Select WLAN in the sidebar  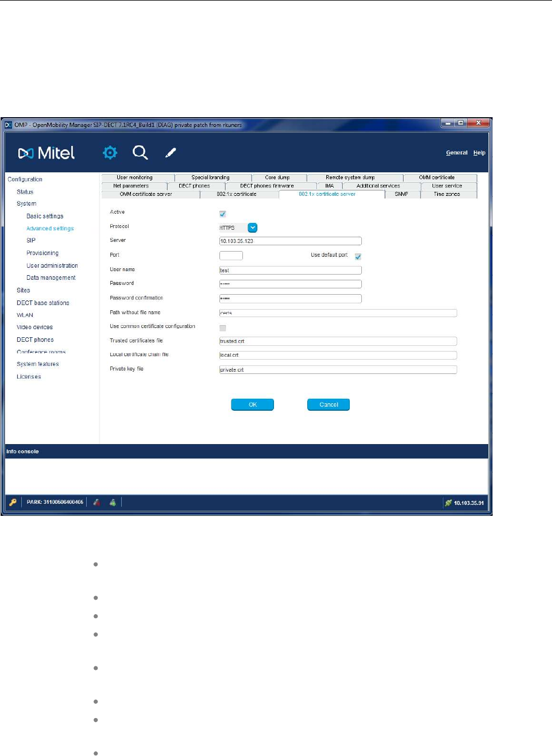[x=25, y=315]
